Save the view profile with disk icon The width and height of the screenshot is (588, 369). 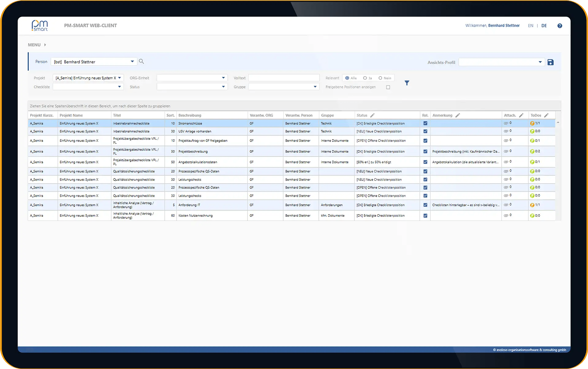click(x=550, y=62)
